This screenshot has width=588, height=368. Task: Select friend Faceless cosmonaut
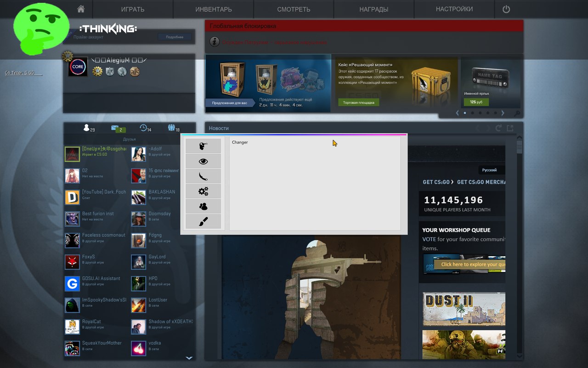(x=96, y=241)
